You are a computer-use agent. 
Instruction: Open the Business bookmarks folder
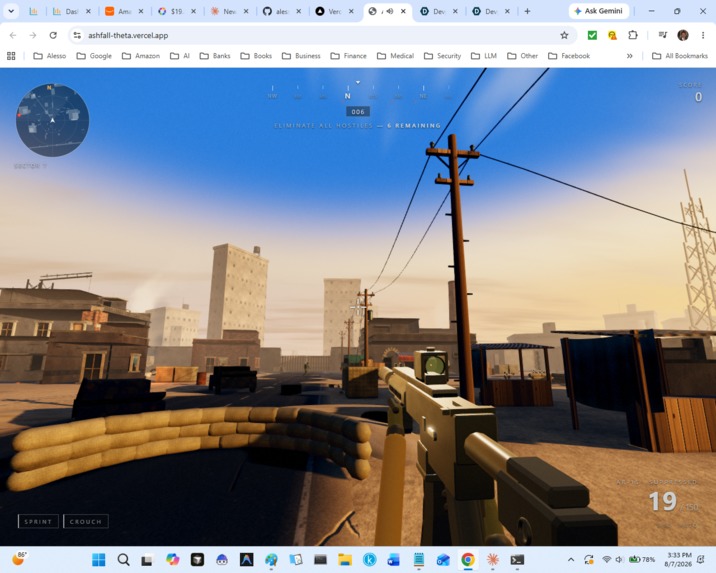click(x=301, y=56)
